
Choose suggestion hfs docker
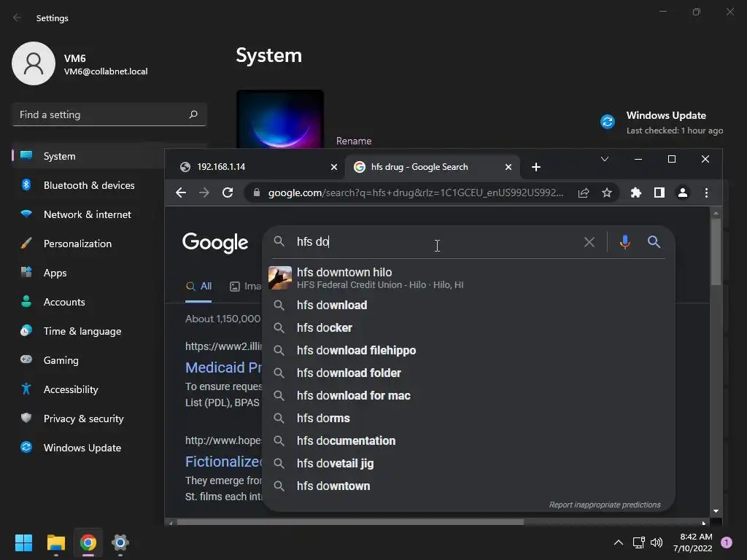point(468,327)
